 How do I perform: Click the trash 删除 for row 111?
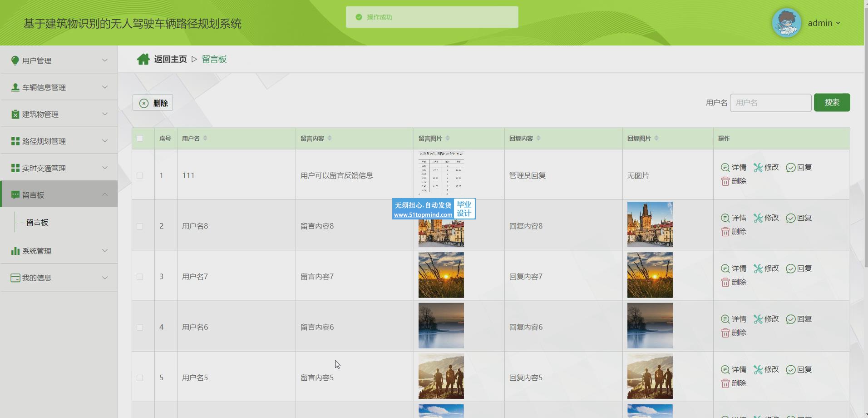pos(734,181)
